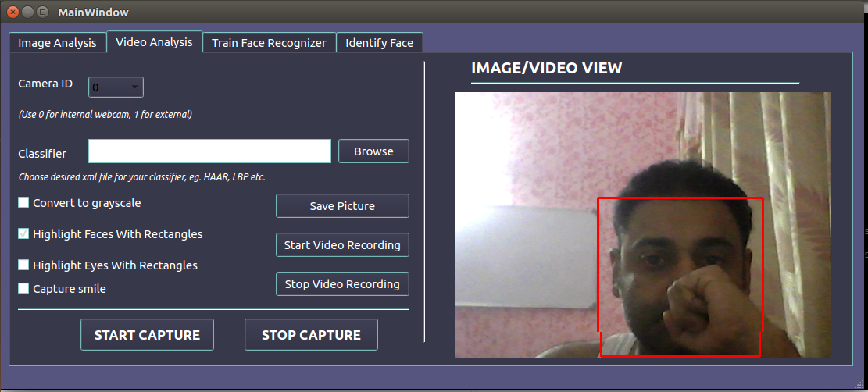Click the IMAGE/VIDEO VIEW heading
This screenshot has height=392, width=868.
(x=546, y=68)
